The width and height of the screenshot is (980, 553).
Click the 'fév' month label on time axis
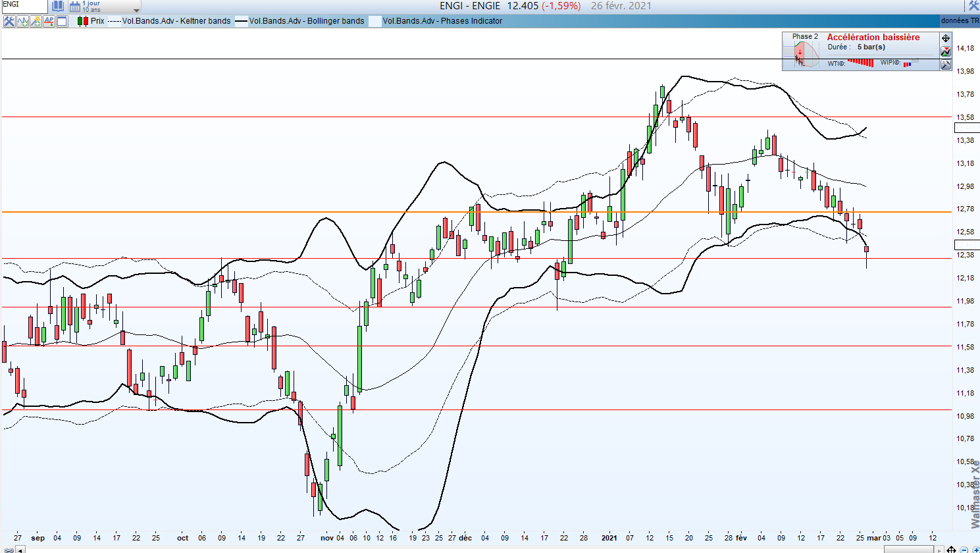coord(741,538)
